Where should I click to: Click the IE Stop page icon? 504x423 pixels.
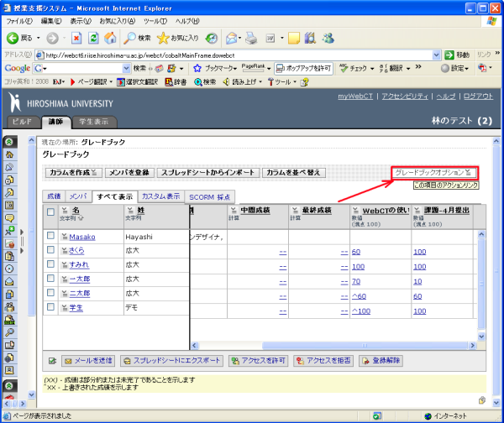[76, 39]
